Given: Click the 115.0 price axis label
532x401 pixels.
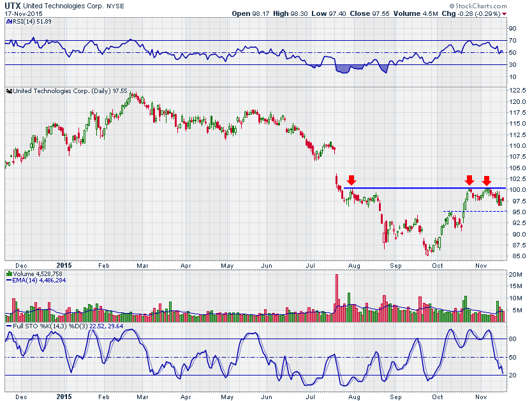Looking at the screenshot, I should pyautogui.click(x=517, y=124).
